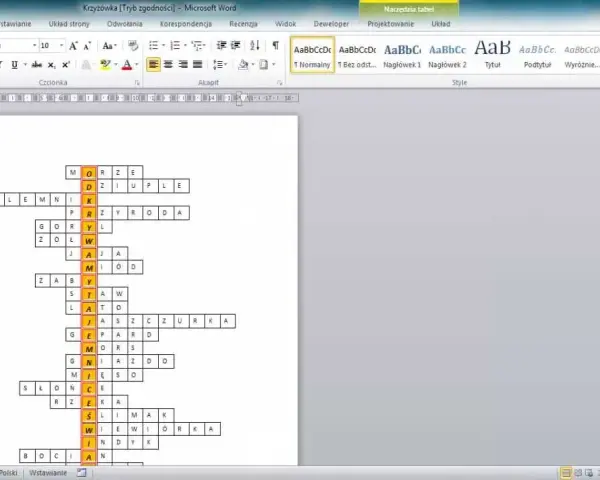
Task: Toggle underline formatting
Action: click(15, 65)
